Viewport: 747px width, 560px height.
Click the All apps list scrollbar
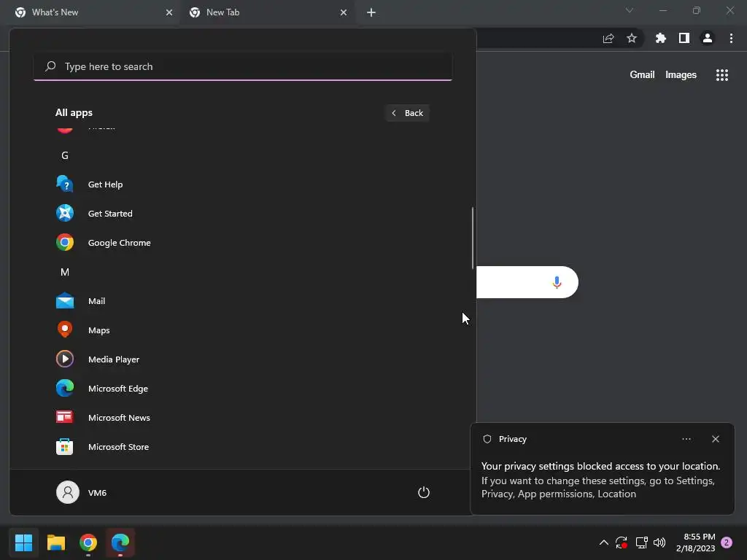coord(473,238)
